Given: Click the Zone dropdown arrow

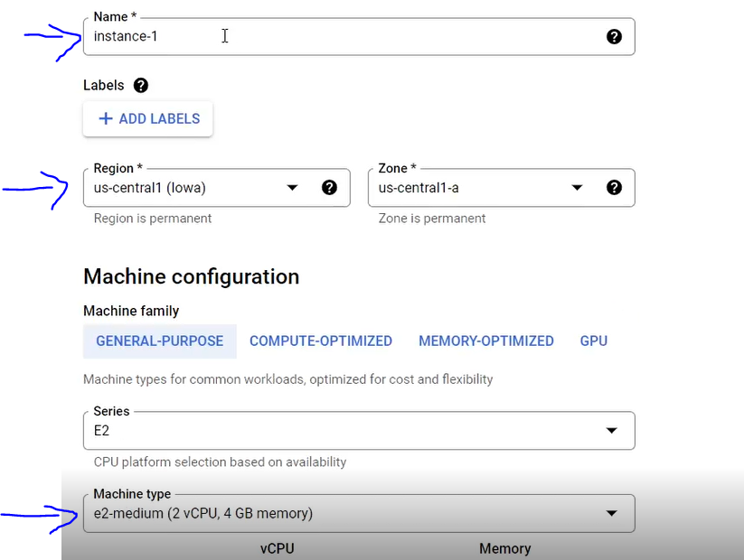Looking at the screenshot, I should pos(577,188).
